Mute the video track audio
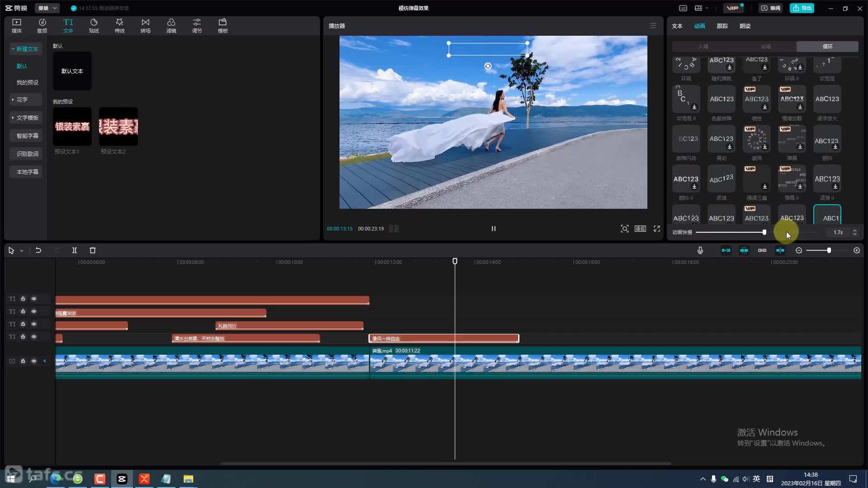 (45, 361)
